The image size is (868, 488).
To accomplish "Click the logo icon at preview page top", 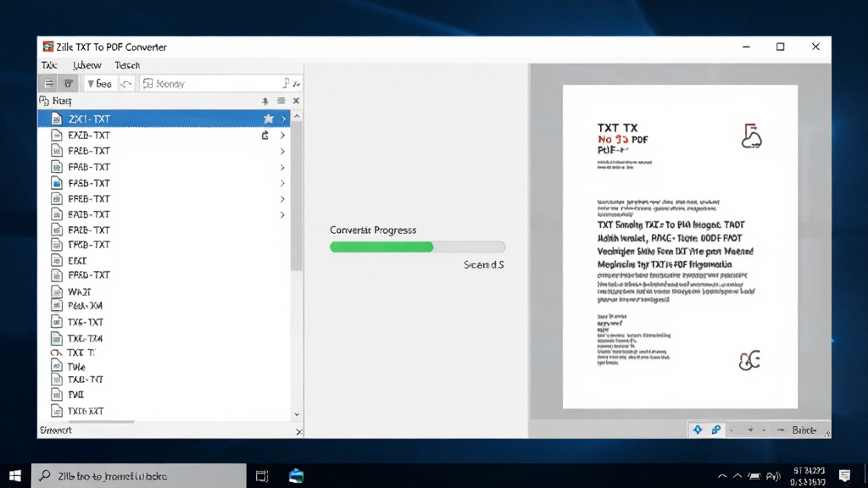I will click(751, 136).
